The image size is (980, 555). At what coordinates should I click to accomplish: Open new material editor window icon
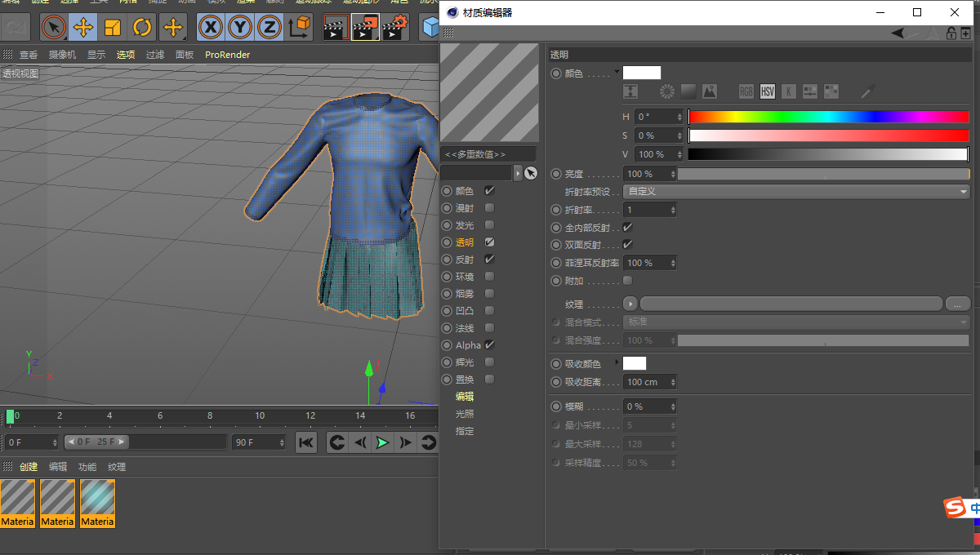pyautogui.click(x=966, y=33)
